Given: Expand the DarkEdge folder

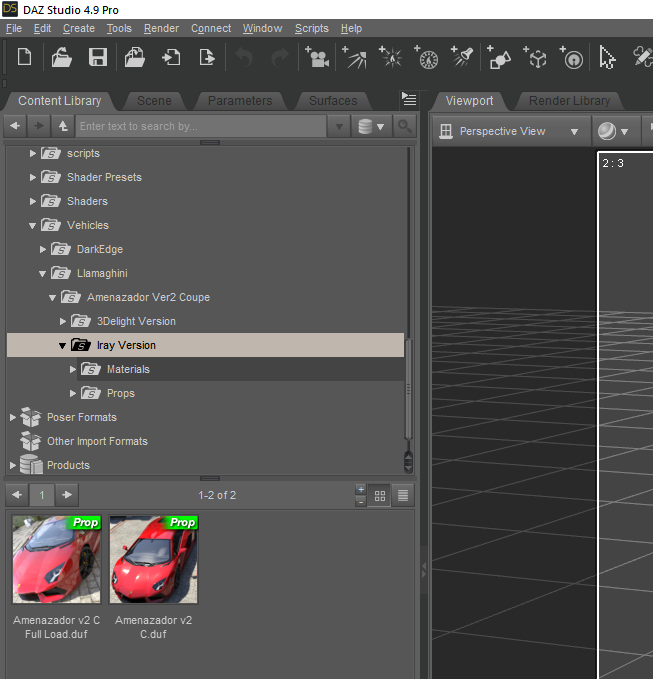Looking at the screenshot, I should click(42, 249).
